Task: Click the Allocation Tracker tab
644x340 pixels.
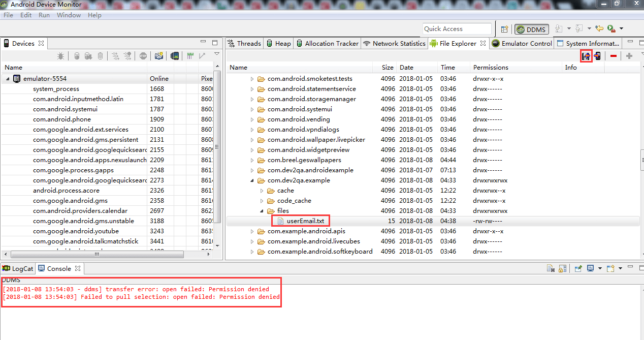Action: [330, 43]
